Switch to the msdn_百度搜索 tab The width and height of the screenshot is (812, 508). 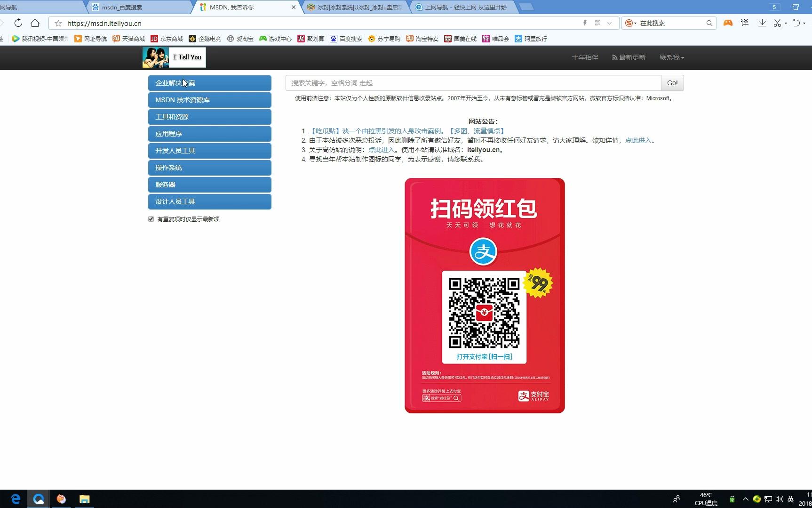point(140,7)
